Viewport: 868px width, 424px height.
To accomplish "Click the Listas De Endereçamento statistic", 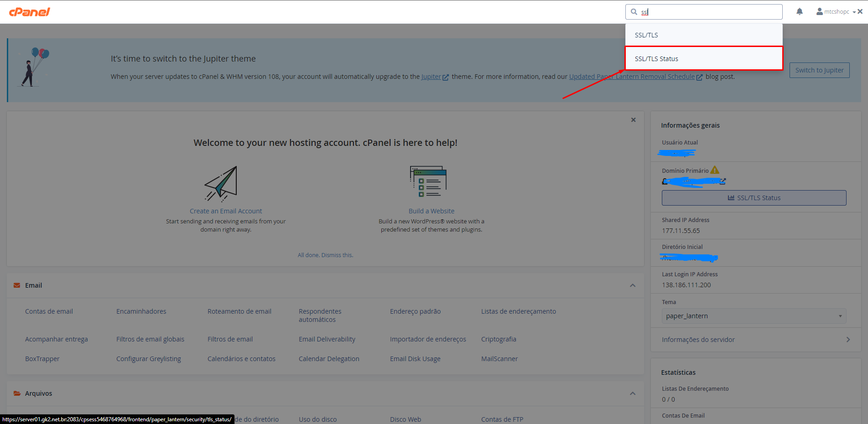I will pos(695,389).
